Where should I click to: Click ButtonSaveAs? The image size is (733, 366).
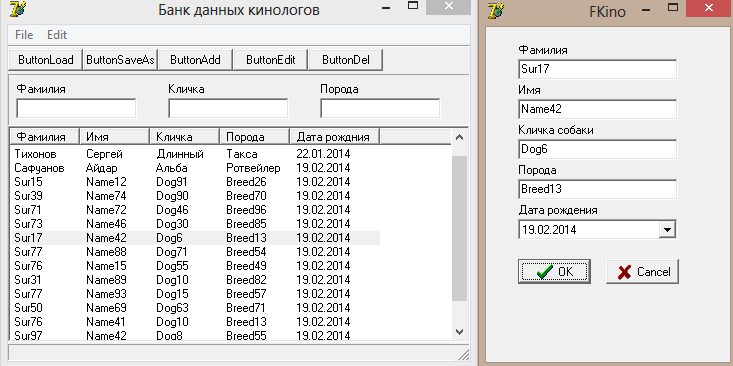120,60
